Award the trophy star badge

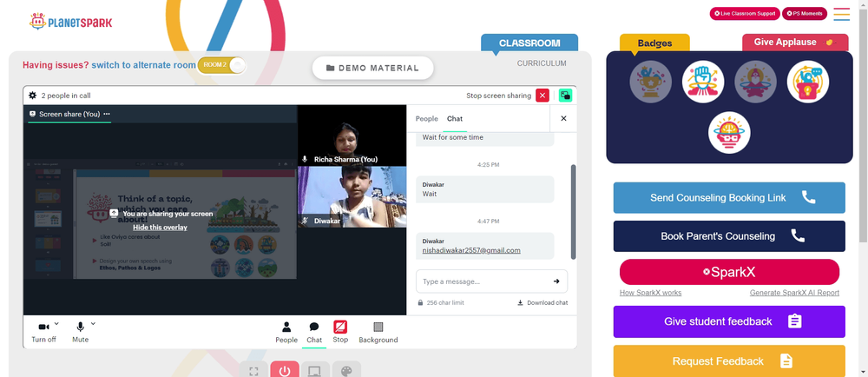[650, 82]
